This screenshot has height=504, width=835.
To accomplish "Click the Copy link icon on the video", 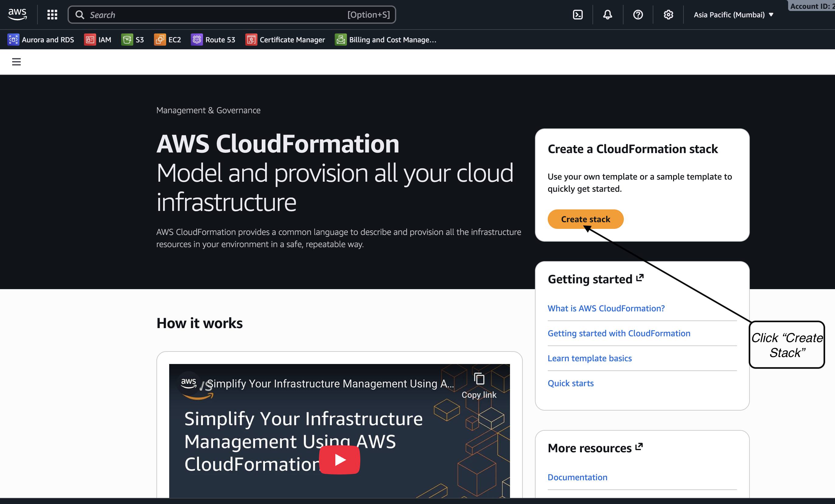I will pyautogui.click(x=479, y=379).
